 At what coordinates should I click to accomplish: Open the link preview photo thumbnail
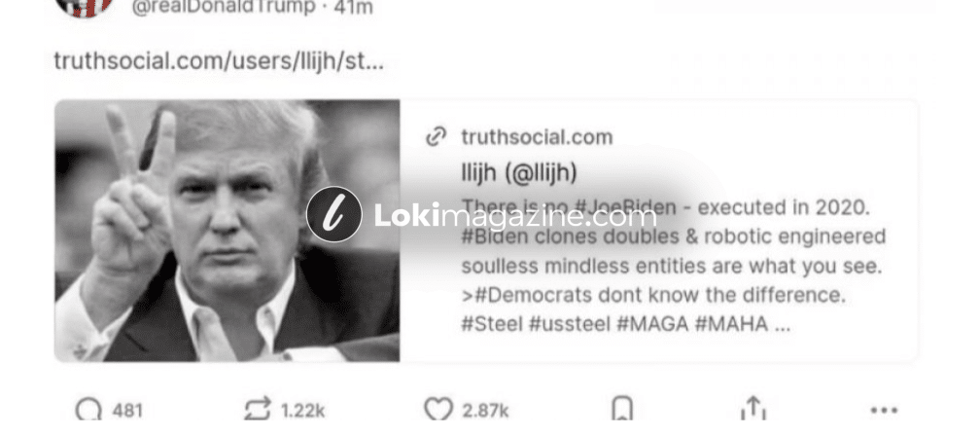227,231
